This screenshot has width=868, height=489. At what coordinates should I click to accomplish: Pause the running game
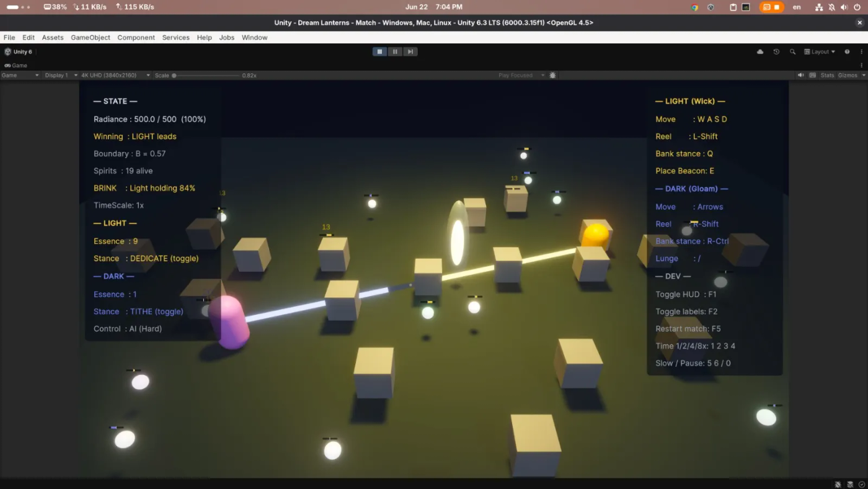click(x=395, y=52)
